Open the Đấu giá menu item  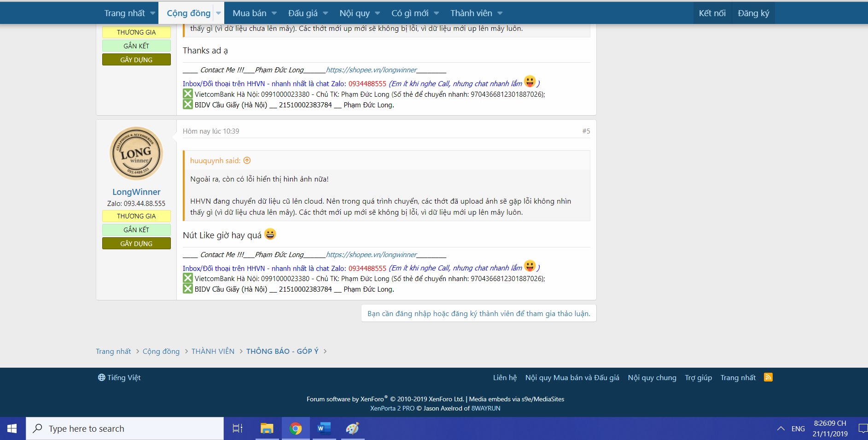pos(303,13)
